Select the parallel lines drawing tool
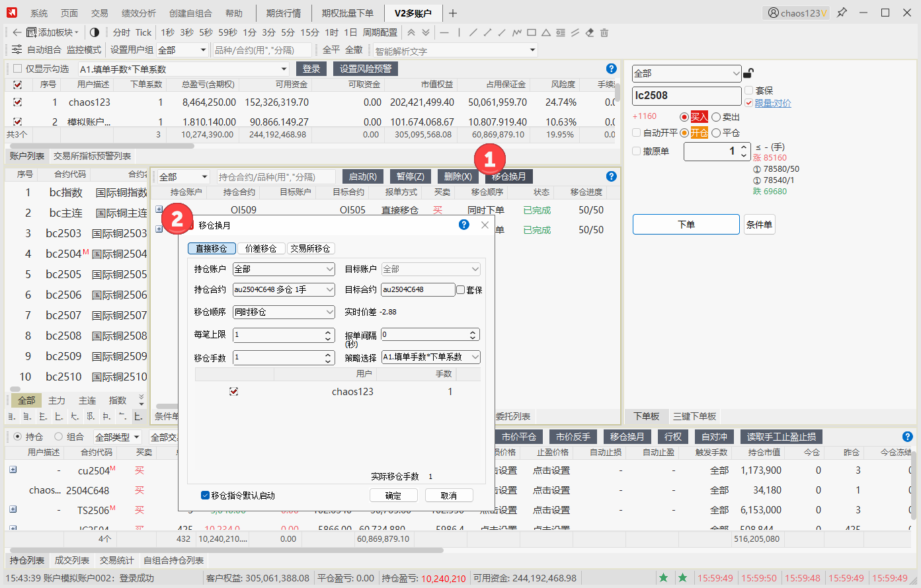921x588 pixels. pyautogui.click(x=575, y=32)
